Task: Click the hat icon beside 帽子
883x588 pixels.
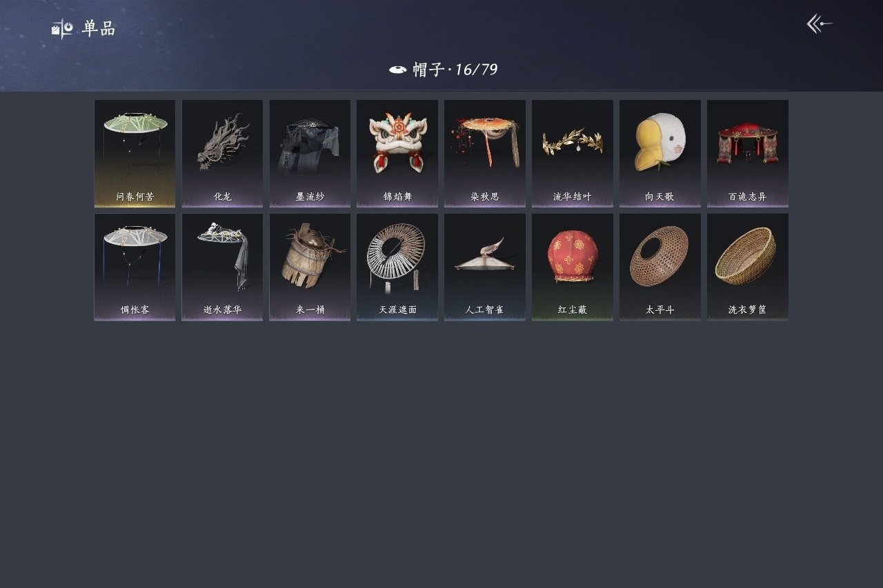Action: coord(397,70)
